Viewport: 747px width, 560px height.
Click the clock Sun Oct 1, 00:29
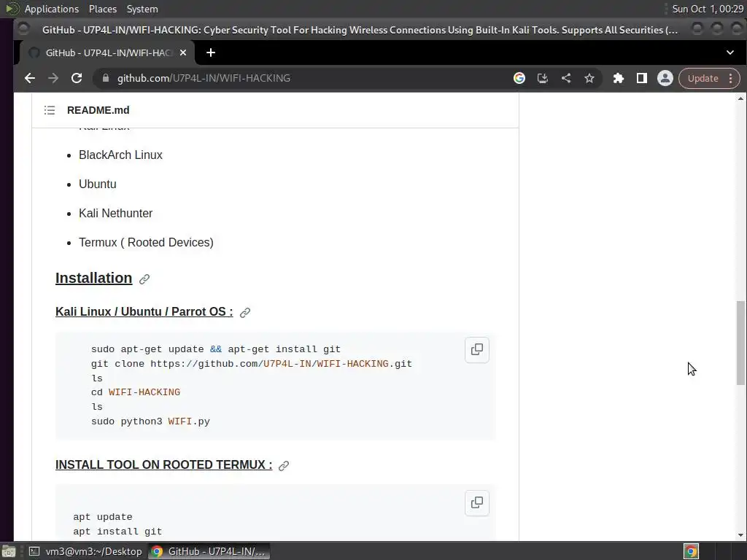(708, 9)
